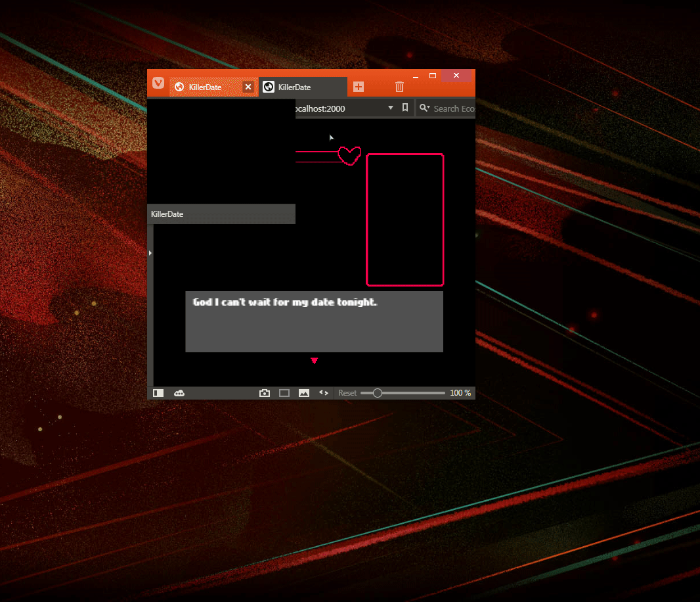Open the closed tabs trash can
Image resolution: width=700 pixels, height=602 pixels.
point(399,87)
